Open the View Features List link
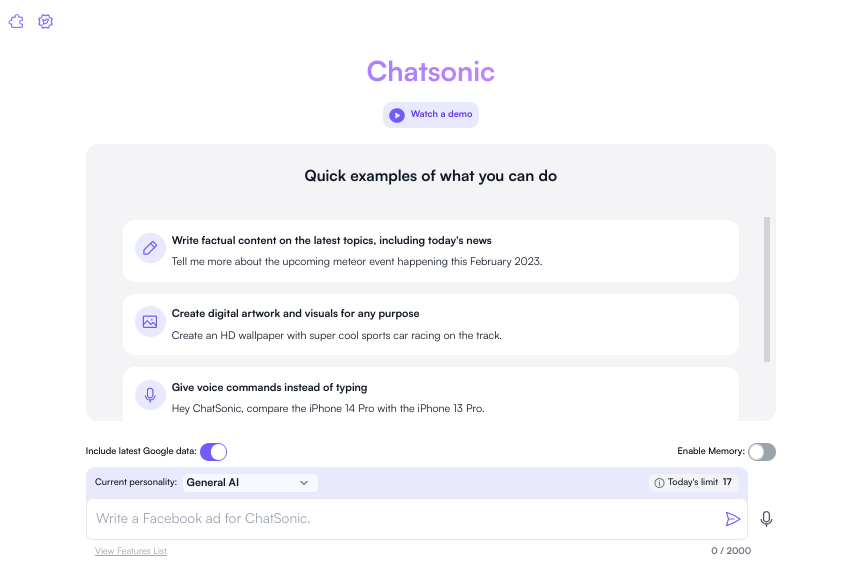 pos(130,551)
